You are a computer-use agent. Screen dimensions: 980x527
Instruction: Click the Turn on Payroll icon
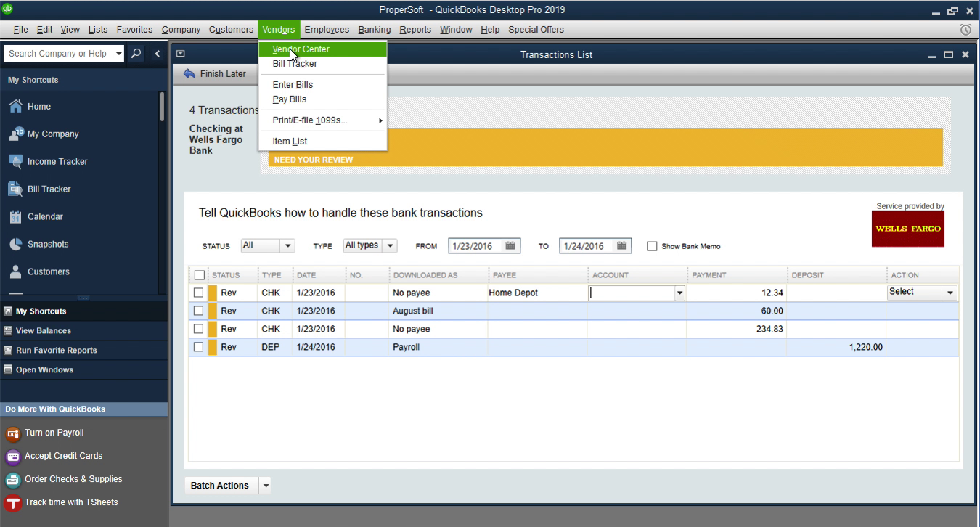pos(12,433)
